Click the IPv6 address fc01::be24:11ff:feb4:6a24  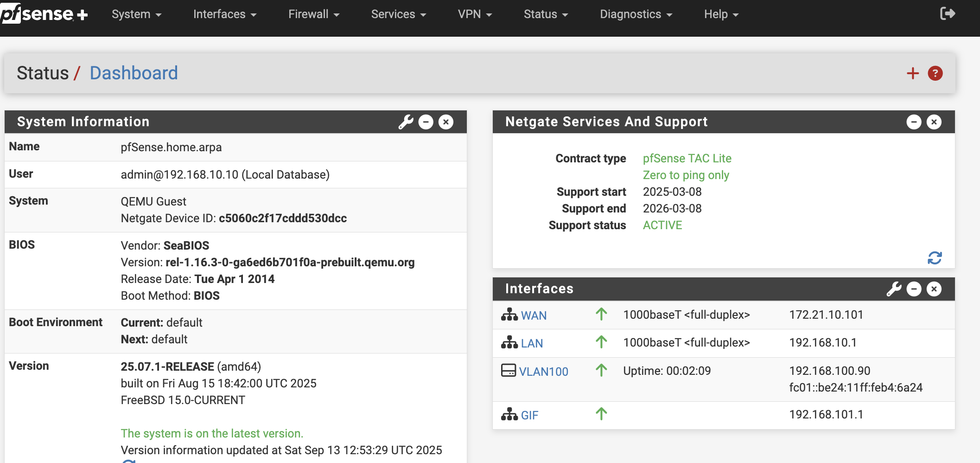tap(856, 388)
